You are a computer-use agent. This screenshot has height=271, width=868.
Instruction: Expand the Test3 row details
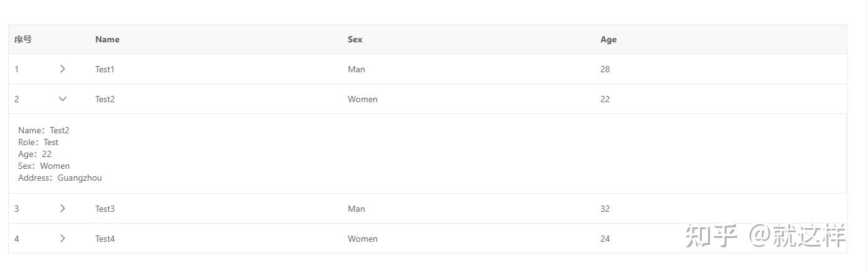(x=62, y=209)
